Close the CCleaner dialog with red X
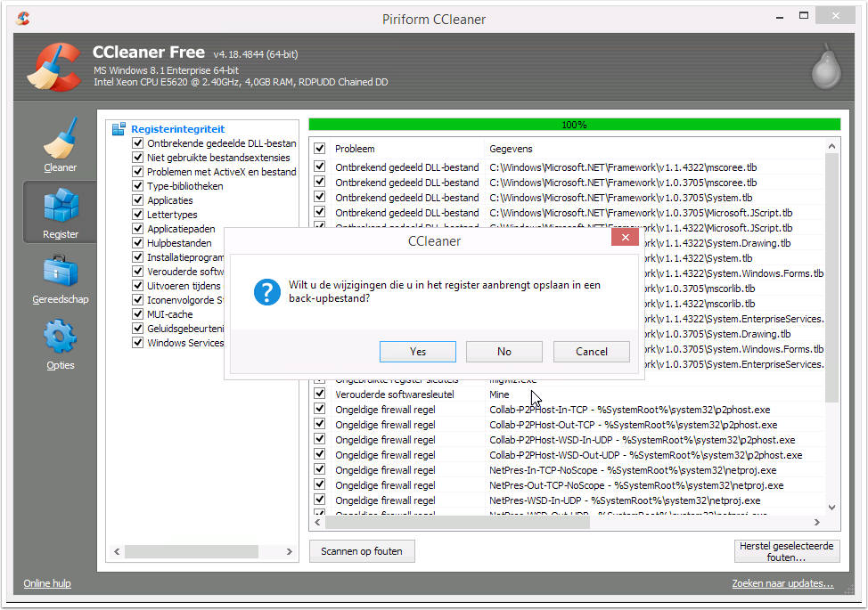The height and width of the screenshot is (610, 868). pyautogui.click(x=625, y=237)
